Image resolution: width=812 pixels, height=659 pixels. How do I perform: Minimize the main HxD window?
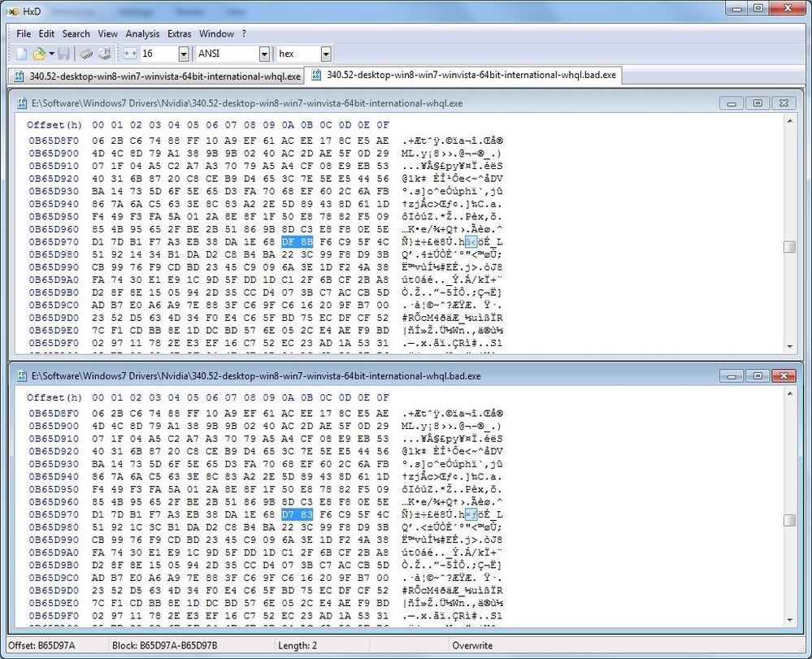coord(737,8)
